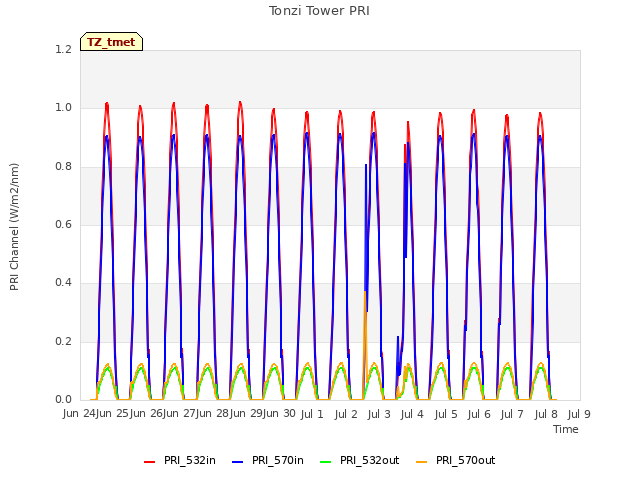Click the x-axis label Time
Image resolution: width=640 pixels, height=480 pixels.
pyautogui.click(x=566, y=429)
